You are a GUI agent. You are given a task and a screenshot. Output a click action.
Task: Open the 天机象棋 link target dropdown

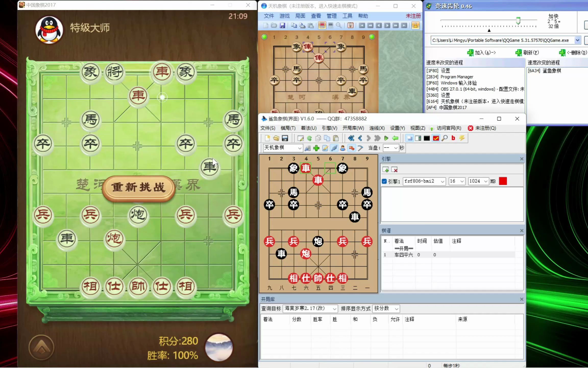pos(283,148)
